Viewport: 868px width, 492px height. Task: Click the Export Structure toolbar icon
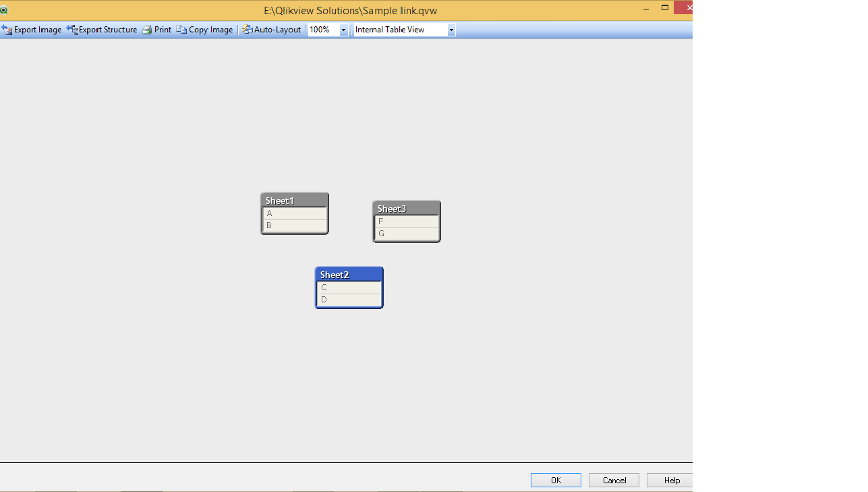71,30
